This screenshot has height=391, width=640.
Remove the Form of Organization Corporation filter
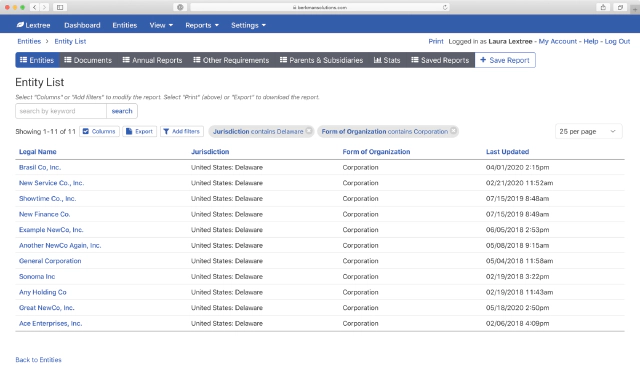pos(453,131)
